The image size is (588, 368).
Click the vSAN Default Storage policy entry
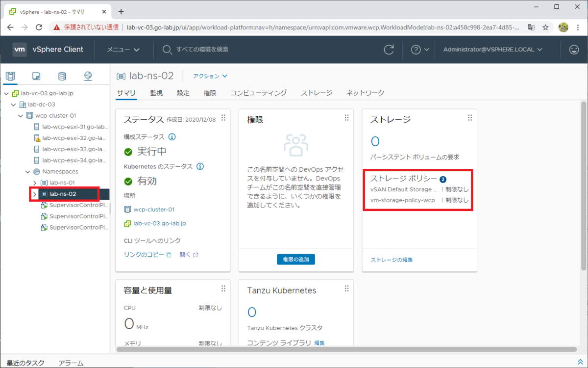[404, 189]
